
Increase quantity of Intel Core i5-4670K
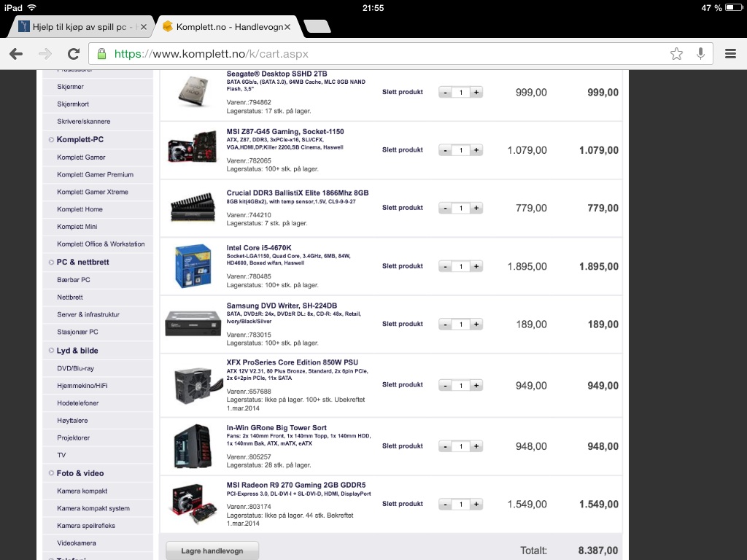pos(476,266)
